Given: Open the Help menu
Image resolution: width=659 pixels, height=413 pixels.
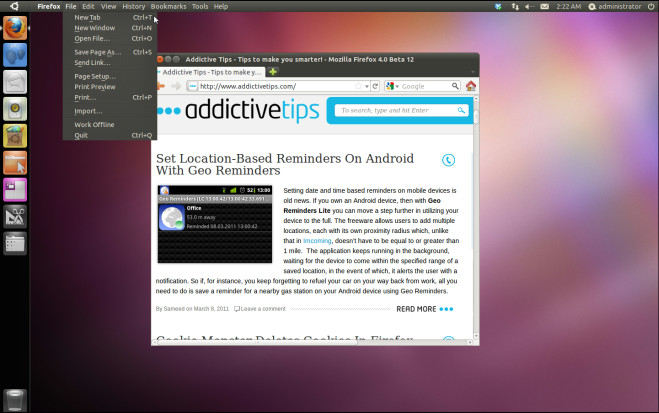Looking at the screenshot, I should 221,6.
